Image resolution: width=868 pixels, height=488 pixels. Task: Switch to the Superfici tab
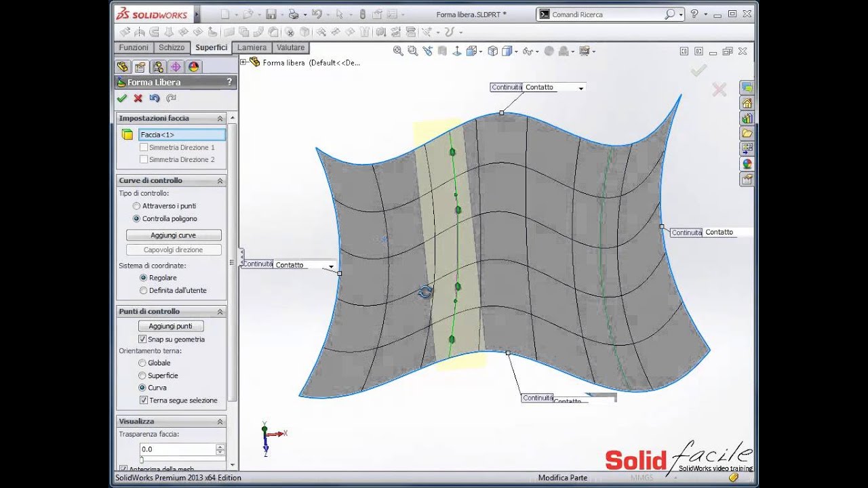[211, 47]
